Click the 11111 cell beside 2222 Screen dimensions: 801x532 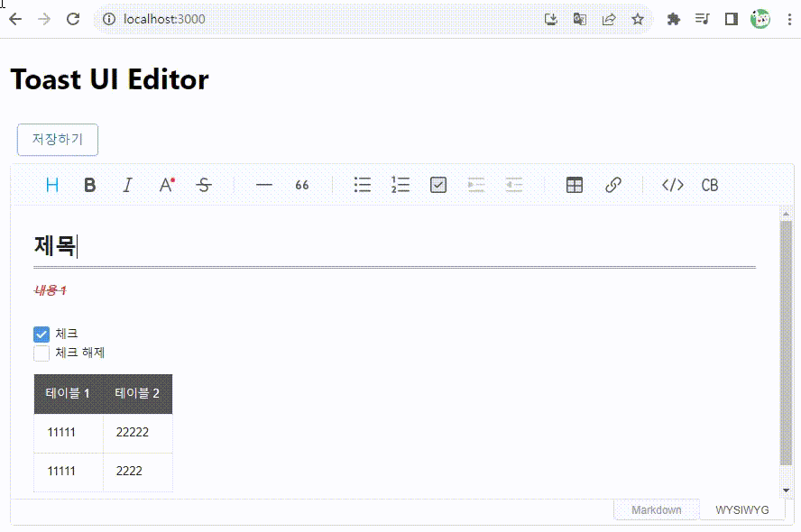(x=69, y=472)
